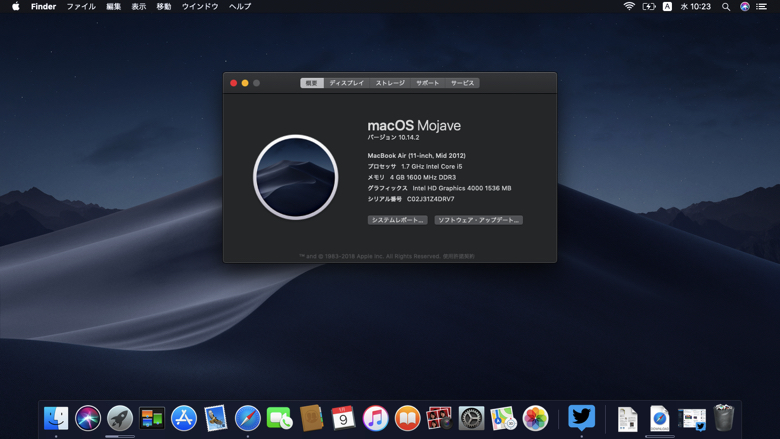Switch to the ディスプレイ tab
780x439 pixels.
(347, 83)
